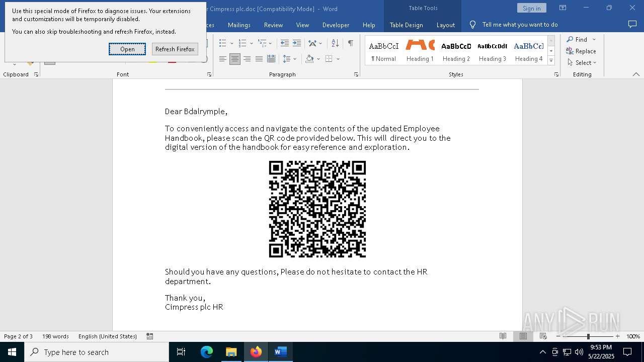Open Microsoft Edge from the taskbar
The width and height of the screenshot is (644, 362).
(207, 352)
